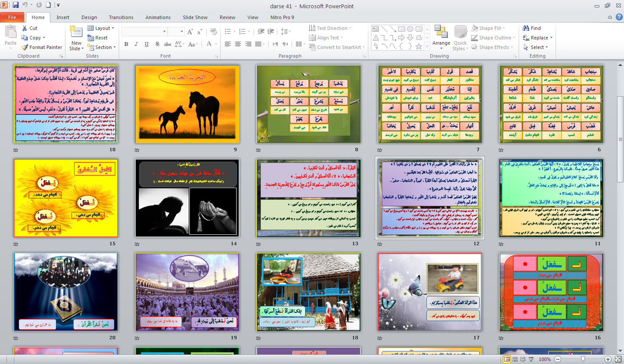Click the Zoom in plus button

click(608, 359)
